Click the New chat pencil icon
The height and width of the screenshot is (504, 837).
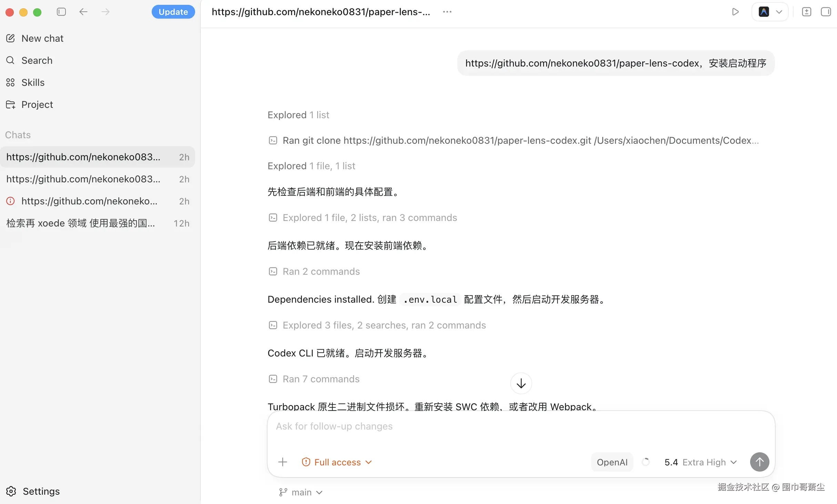click(10, 38)
